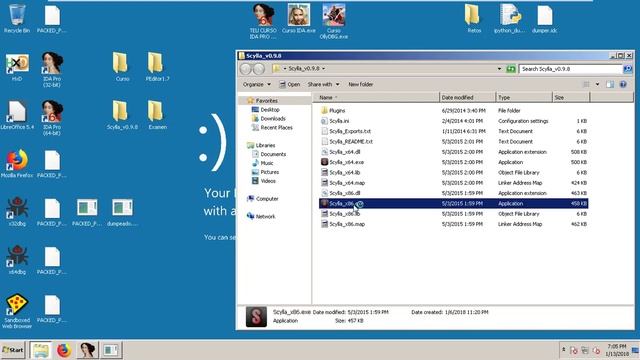The width and height of the screenshot is (640, 360).
Task: Select the Scylla_Exports.txt file row
Action: click(x=453, y=131)
